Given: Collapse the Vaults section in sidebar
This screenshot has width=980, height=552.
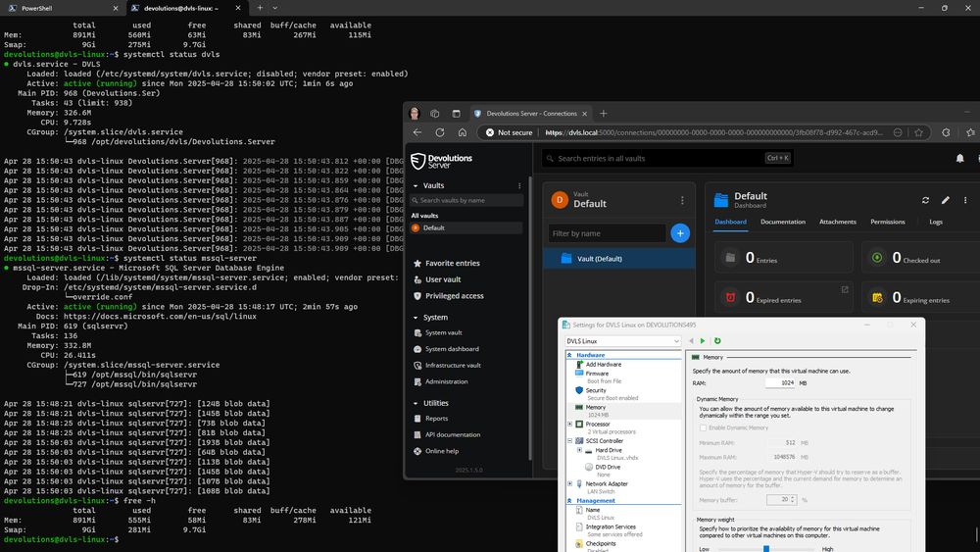Looking at the screenshot, I should [415, 185].
